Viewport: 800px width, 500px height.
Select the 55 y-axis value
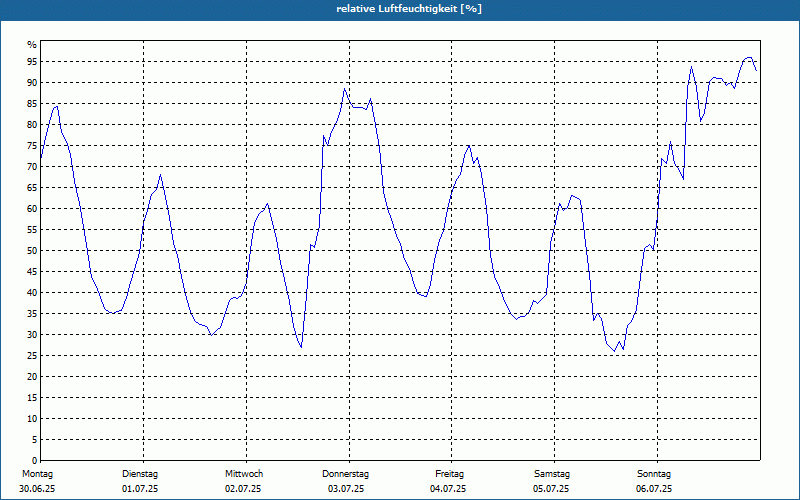click(32, 230)
